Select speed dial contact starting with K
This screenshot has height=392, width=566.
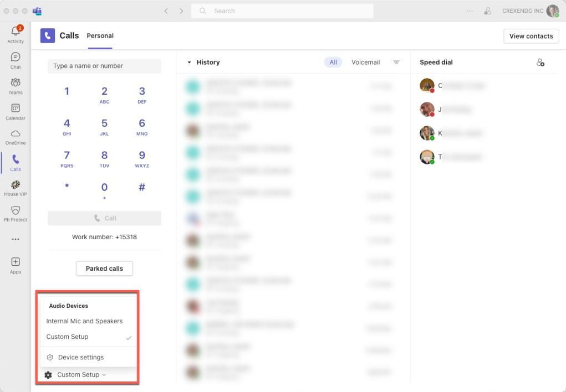451,133
